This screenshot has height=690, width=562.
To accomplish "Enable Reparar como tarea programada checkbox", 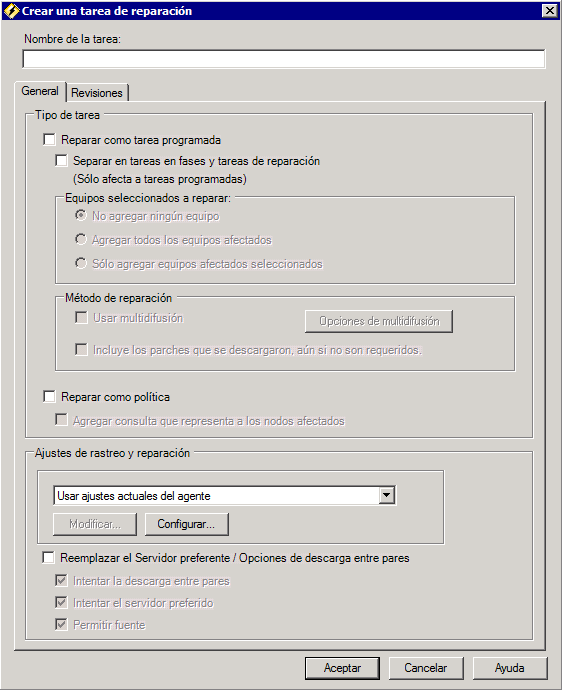I will click(x=49, y=139).
